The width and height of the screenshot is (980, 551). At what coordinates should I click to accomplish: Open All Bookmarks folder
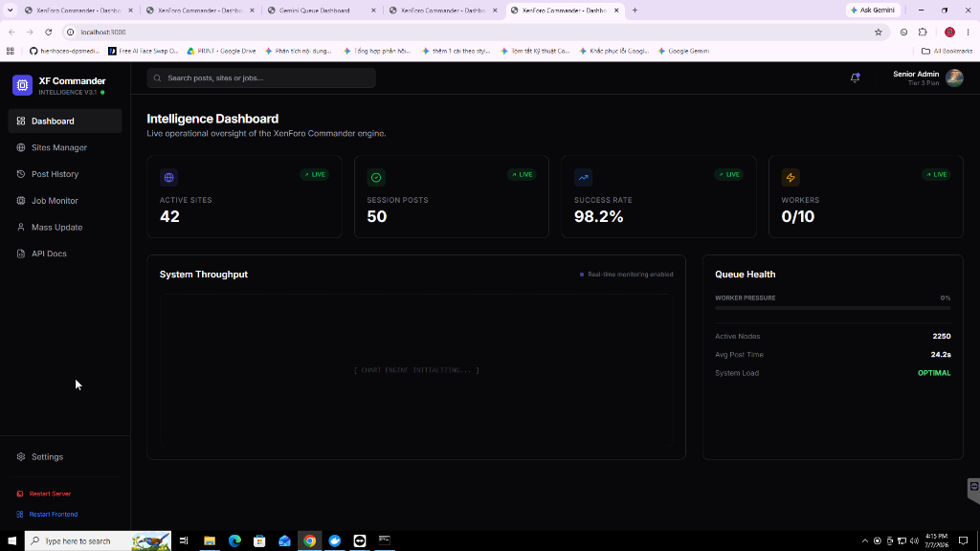coord(947,52)
